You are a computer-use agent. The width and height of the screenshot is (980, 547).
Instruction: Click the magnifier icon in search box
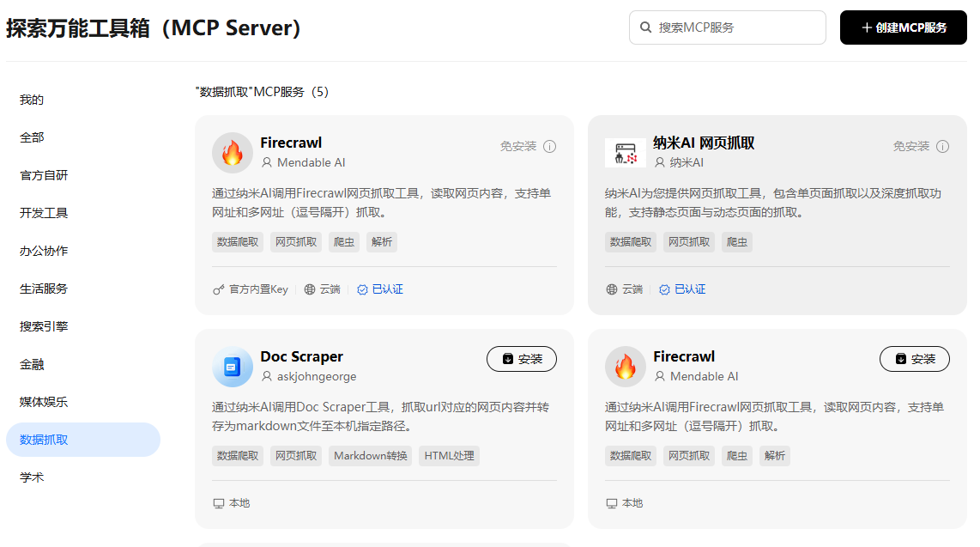(645, 27)
